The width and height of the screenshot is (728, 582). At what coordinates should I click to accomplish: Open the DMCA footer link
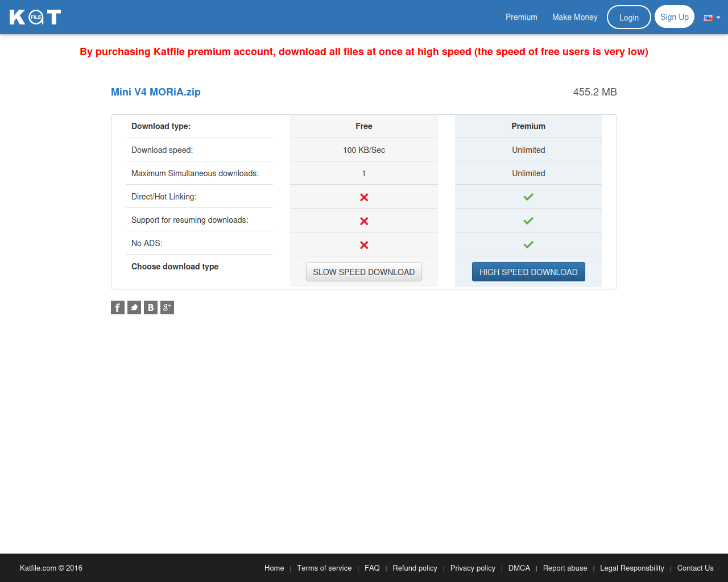[519, 568]
